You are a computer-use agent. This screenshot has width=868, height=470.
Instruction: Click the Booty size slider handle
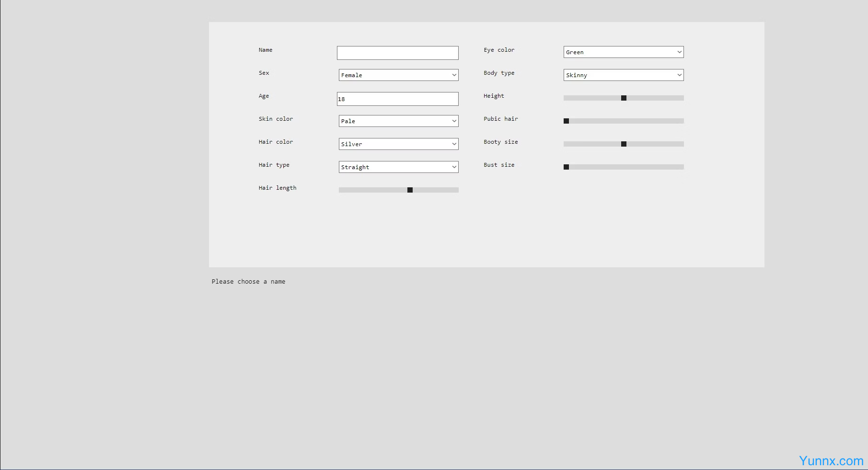(x=624, y=144)
